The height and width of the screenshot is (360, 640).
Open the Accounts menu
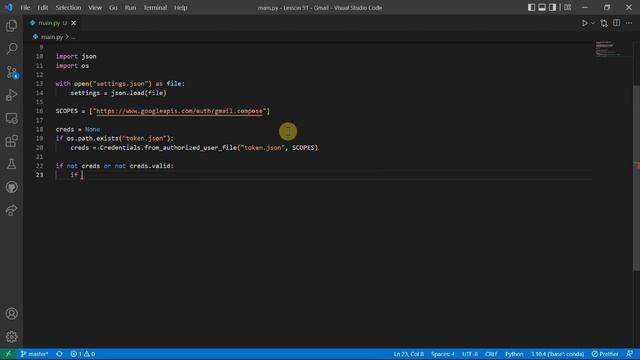[x=11, y=313]
